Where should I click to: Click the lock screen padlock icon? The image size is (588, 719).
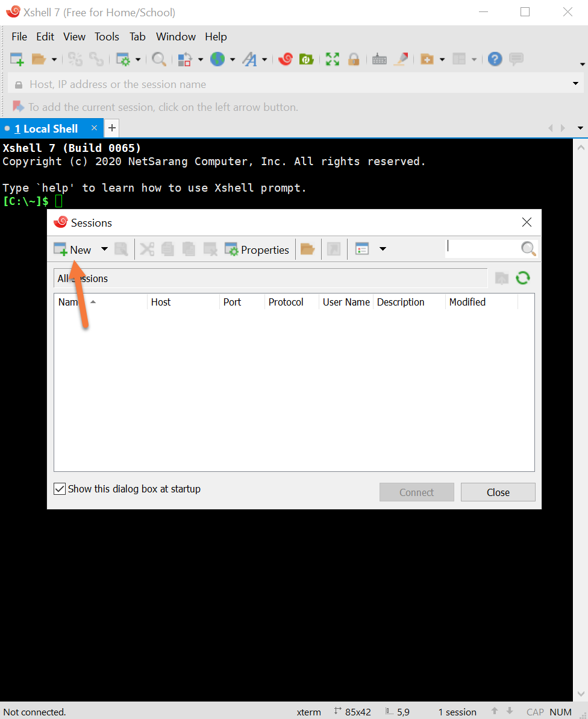tap(354, 59)
